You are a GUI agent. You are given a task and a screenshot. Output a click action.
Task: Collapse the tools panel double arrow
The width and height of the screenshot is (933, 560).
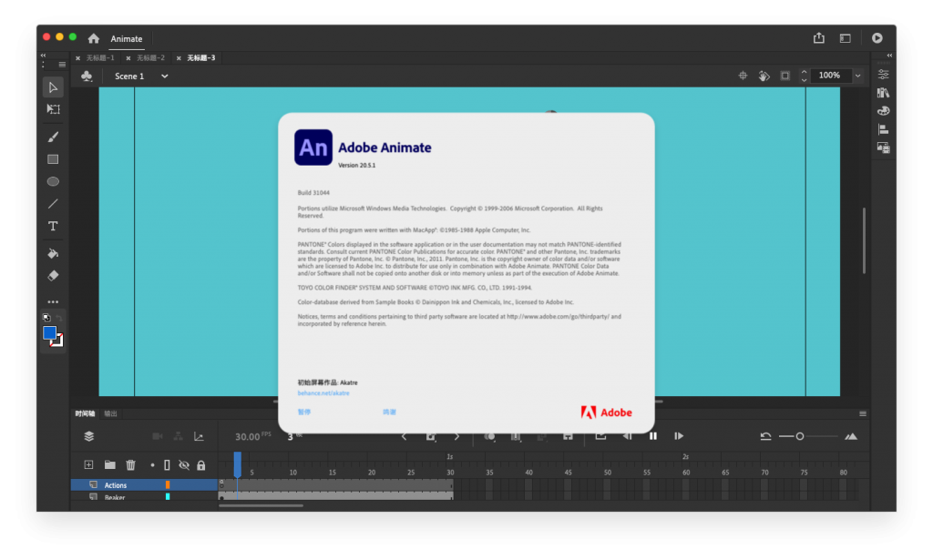pyautogui.click(x=43, y=56)
